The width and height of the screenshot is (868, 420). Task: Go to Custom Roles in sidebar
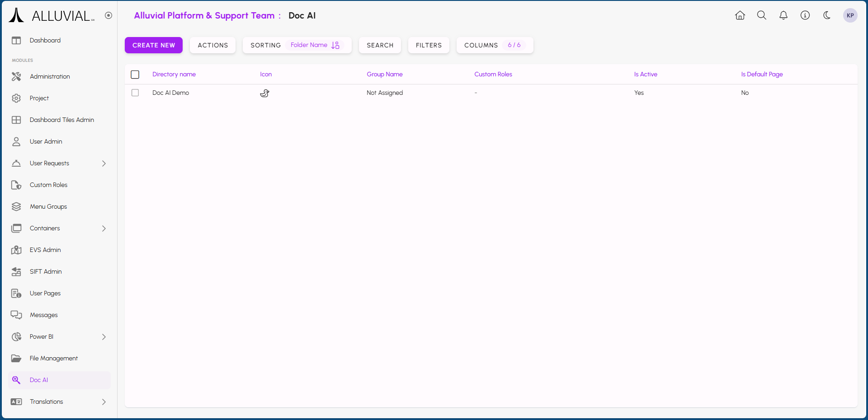(x=48, y=185)
